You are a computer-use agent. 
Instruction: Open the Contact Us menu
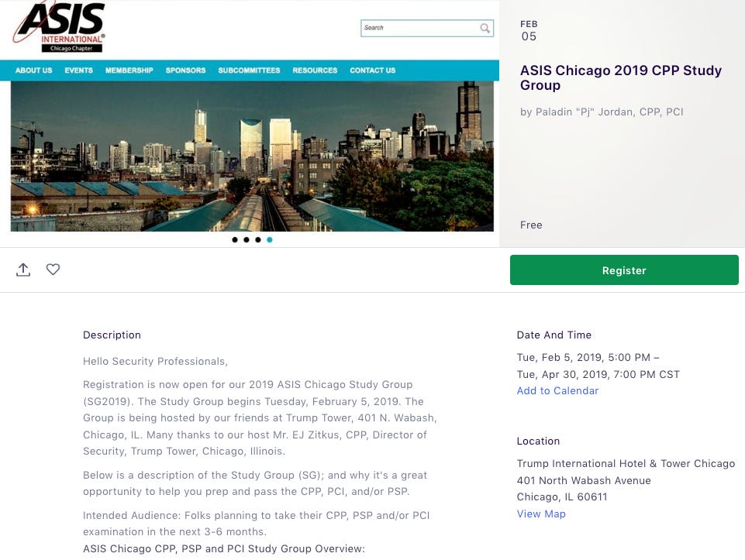[x=372, y=70]
